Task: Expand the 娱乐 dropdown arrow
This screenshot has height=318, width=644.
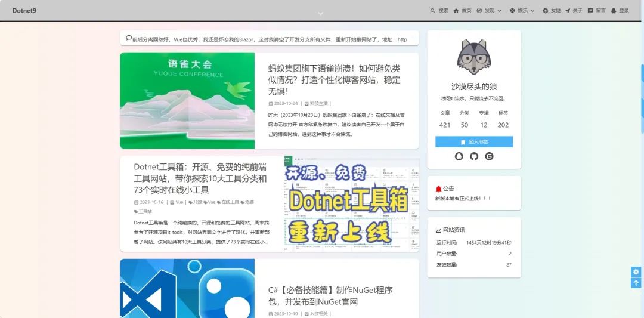Action: coord(532,11)
